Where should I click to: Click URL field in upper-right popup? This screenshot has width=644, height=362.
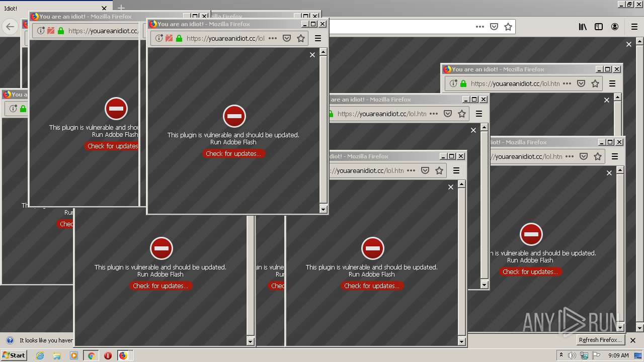[515, 83]
